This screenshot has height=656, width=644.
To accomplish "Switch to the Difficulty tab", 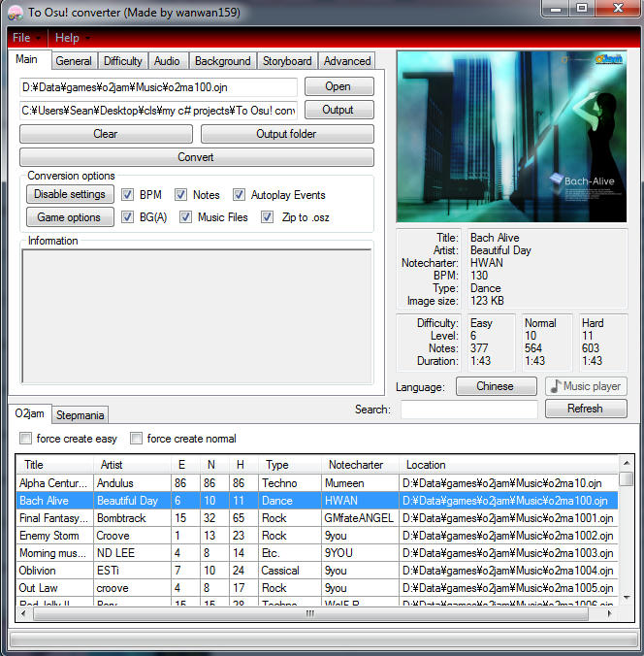I will [122, 61].
